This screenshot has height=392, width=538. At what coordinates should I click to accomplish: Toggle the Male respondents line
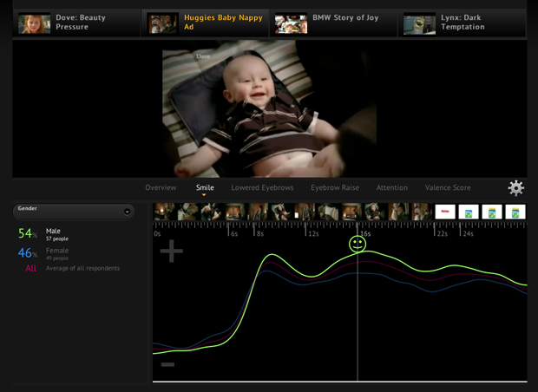52,233
